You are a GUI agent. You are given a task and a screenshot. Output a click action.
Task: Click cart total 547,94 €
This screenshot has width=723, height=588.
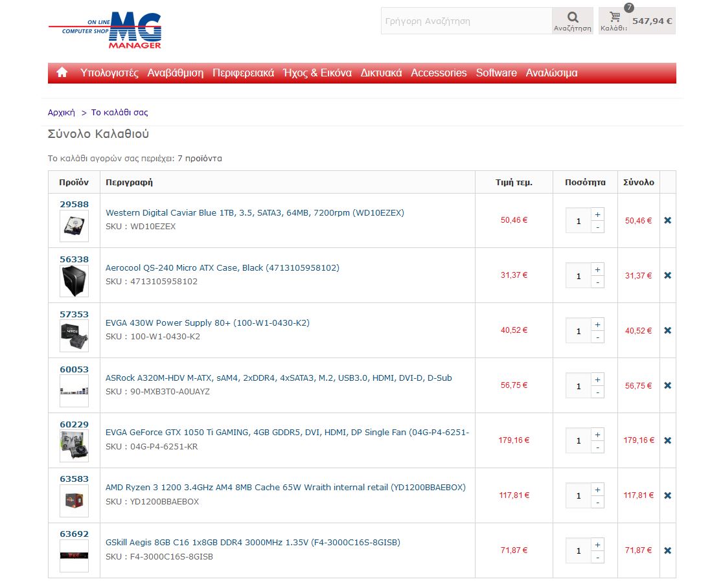click(652, 21)
